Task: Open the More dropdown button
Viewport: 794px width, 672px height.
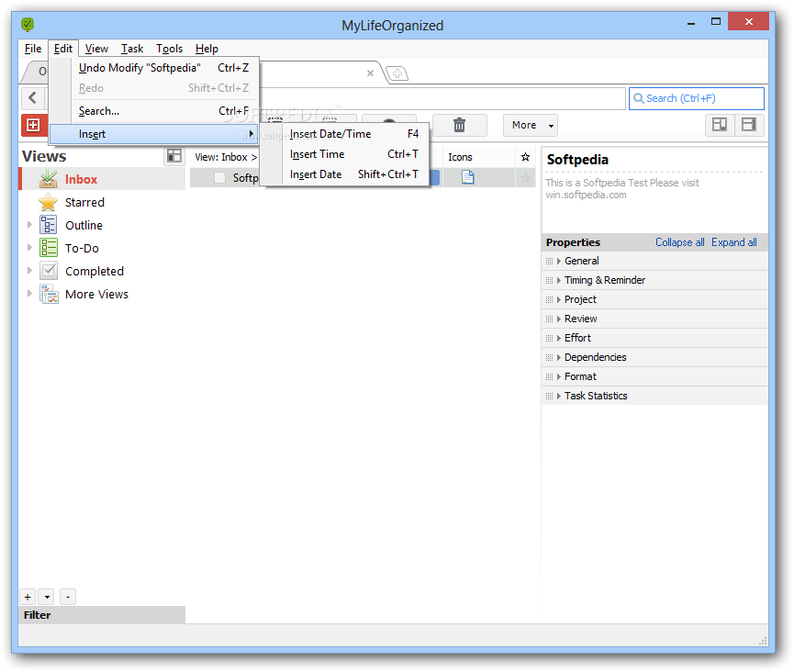Action: 531,125
